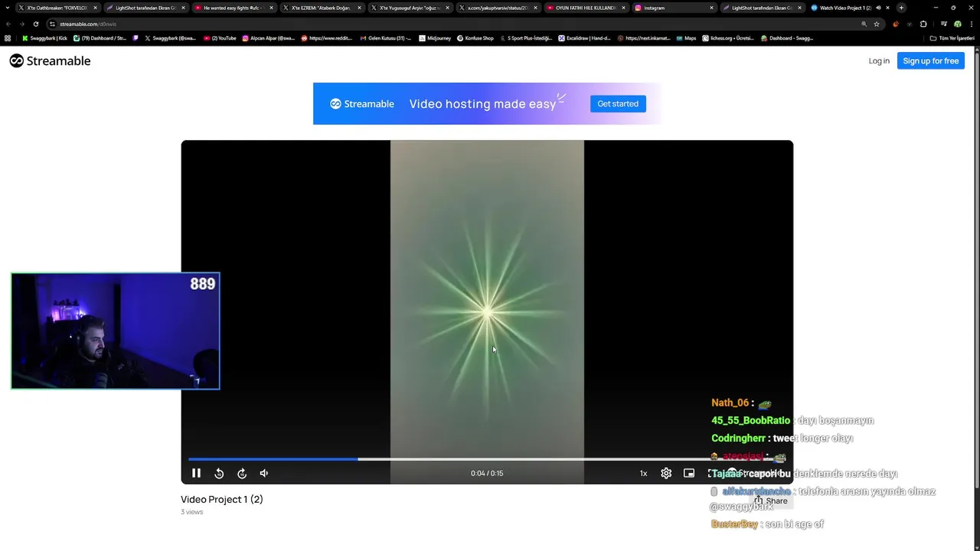Bookmark this page with star icon

click(x=877, y=24)
